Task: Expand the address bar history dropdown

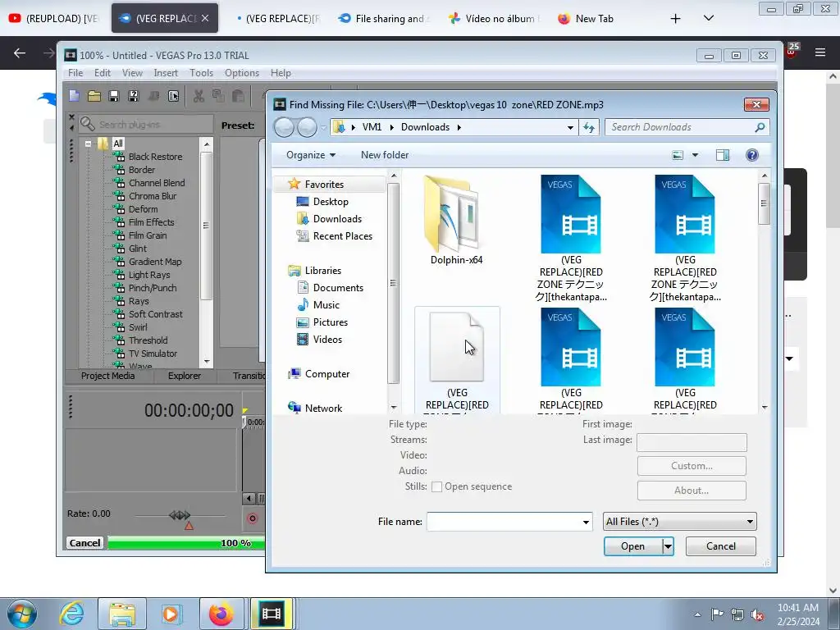Action: click(570, 127)
